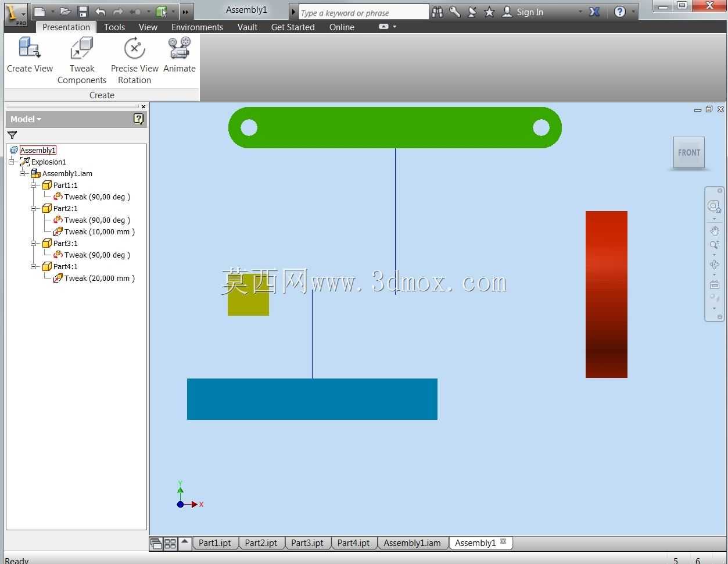Click the tile windows icon beside document tabs

click(170, 544)
